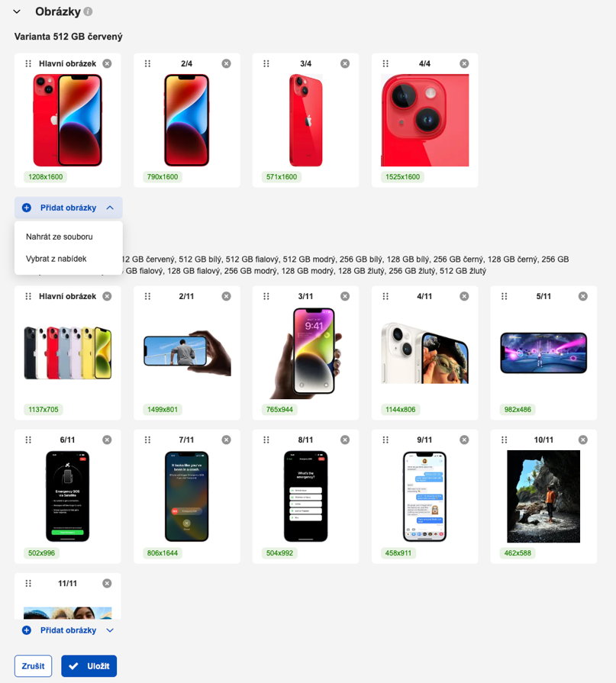Viewport: 616px width, 683px height.
Task: Remove image 9/11 via the x icon
Action: [464, 440]
